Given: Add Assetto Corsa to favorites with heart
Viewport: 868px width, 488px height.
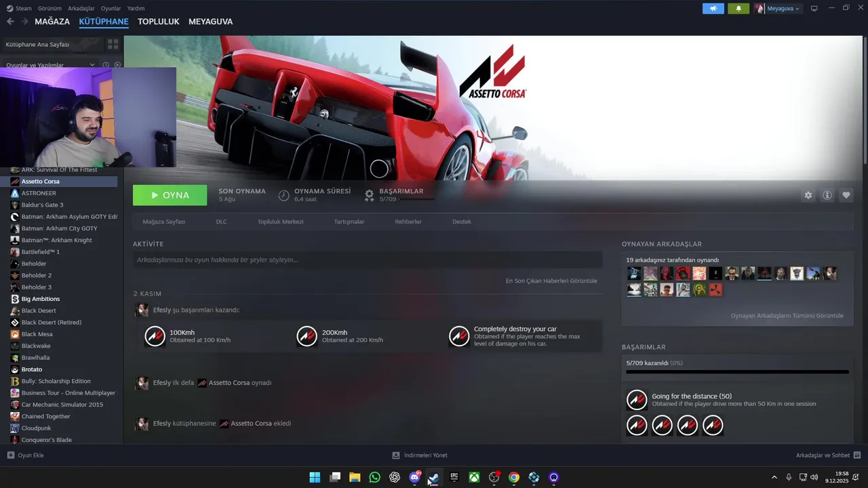Looking at the screenshot, I should coord(846,195).
